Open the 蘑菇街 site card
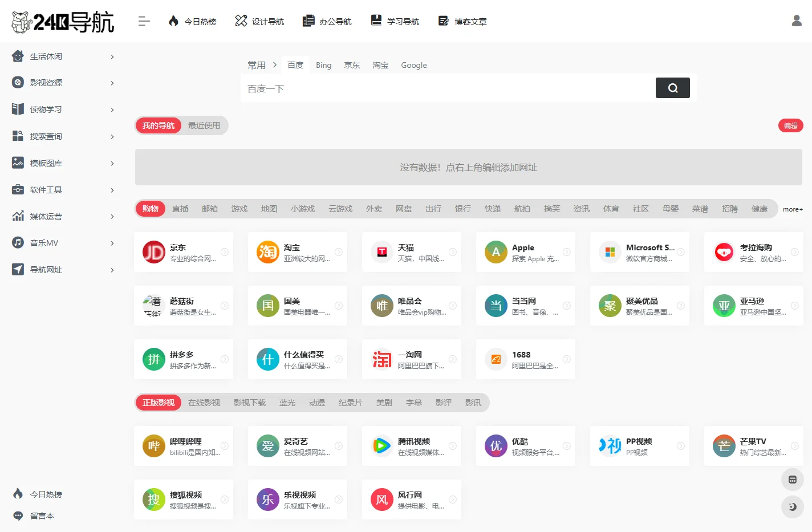Viewport: 812px width, 532px height. click(x=184, y=306)
